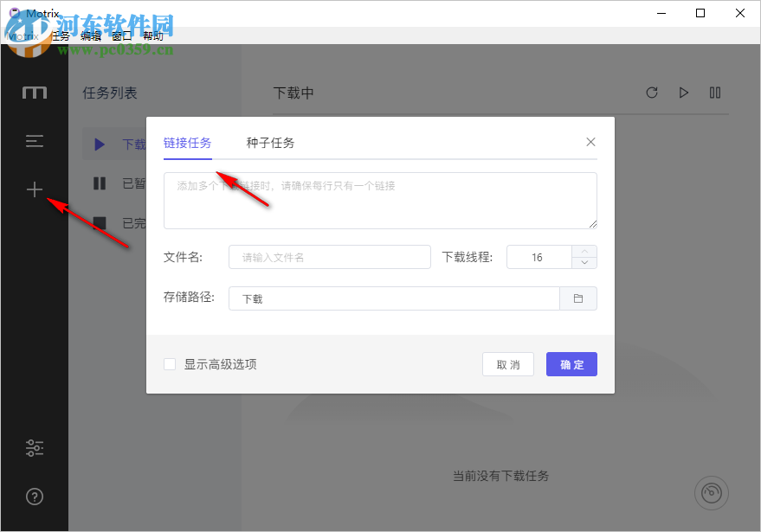Select the downloading tasks list item
Viewport: 761px width, 532px height.
[x=114, y=144]
